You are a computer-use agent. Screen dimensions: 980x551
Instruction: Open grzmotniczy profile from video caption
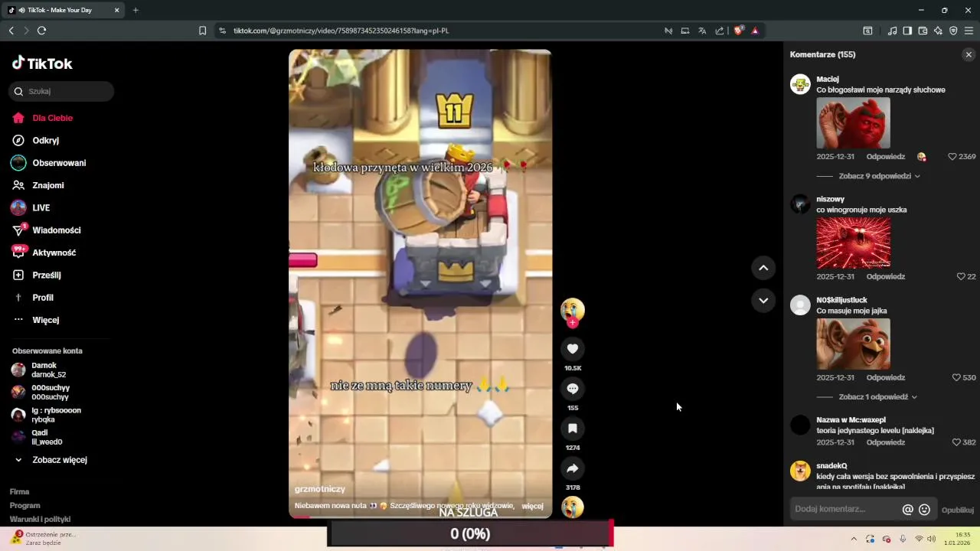320,489
